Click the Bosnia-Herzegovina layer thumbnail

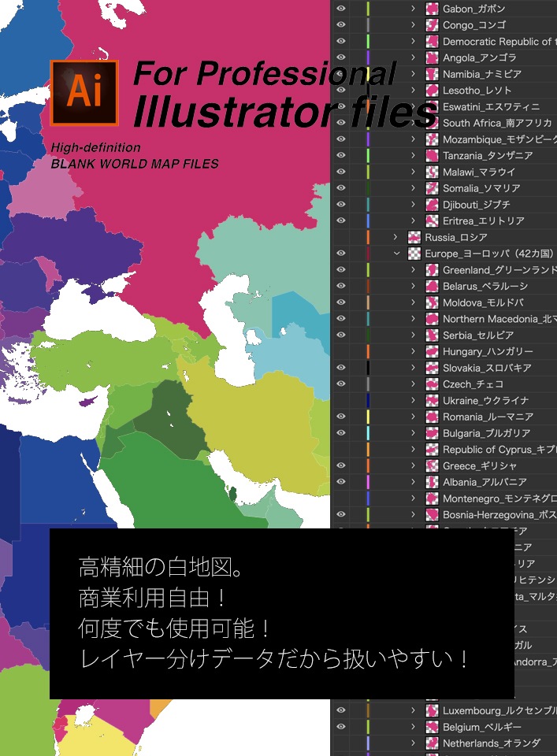pos(432,514)
